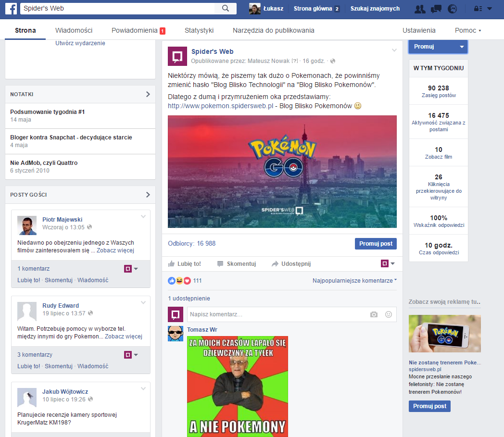
Task: Open note Nie AdMob, czyli Quattro
Action: pyautogui.click(x=44, y=162)
